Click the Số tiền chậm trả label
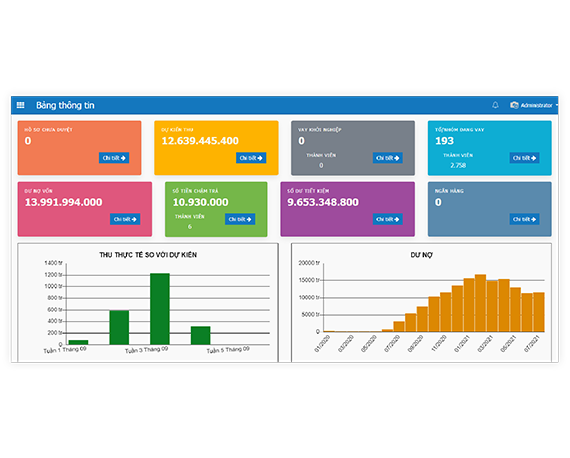 (x=195, y=191)
